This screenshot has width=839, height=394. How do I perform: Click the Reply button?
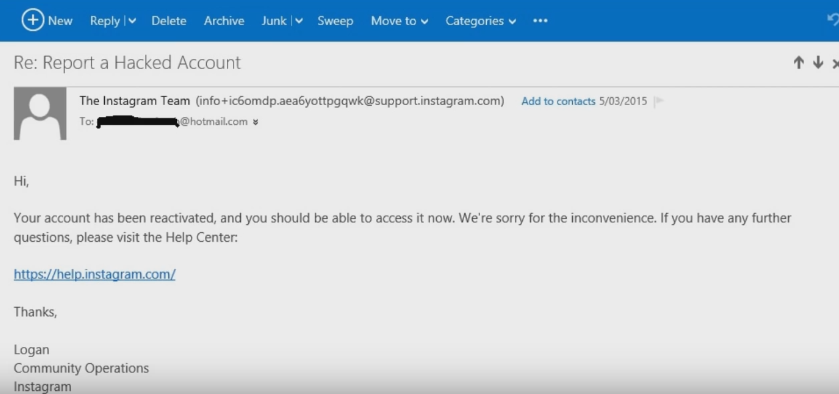pos(105,21)
